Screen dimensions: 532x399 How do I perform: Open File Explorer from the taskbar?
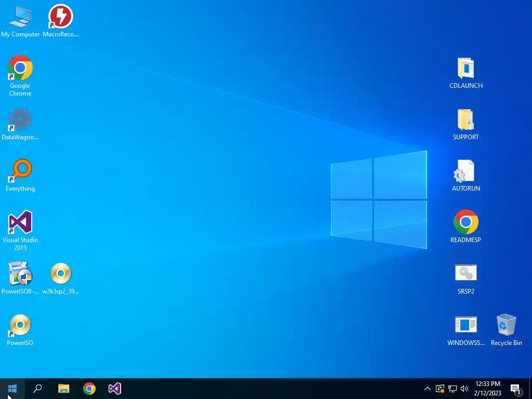click(63, 389)
